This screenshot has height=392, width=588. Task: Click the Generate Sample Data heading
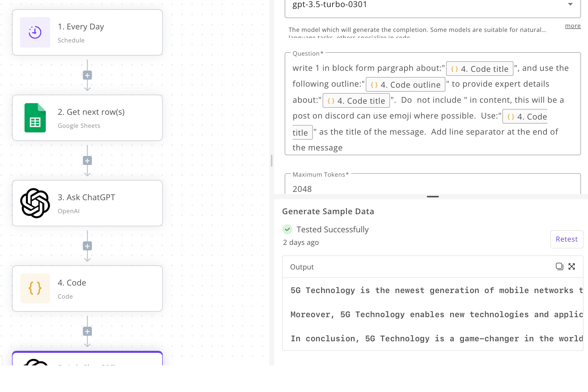tap(328, 211)
